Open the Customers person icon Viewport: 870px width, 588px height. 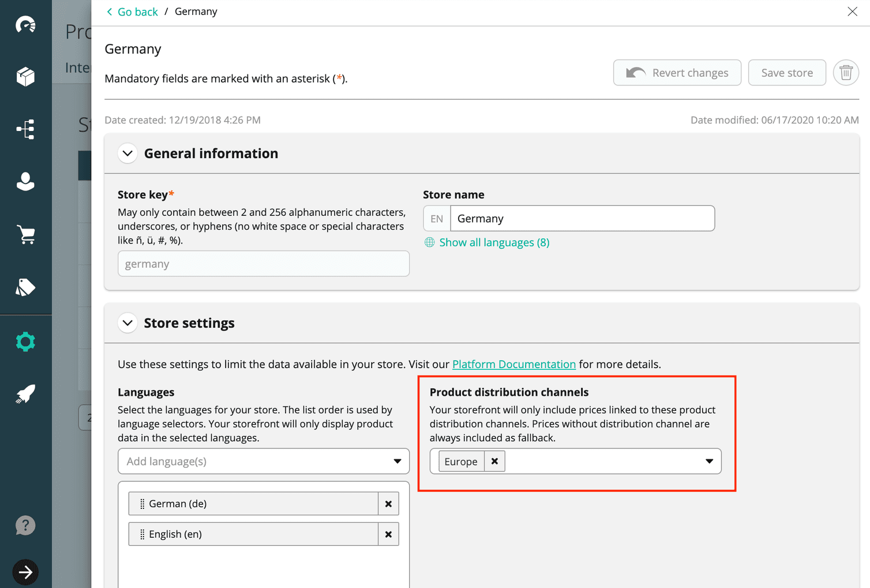[25, 182]
